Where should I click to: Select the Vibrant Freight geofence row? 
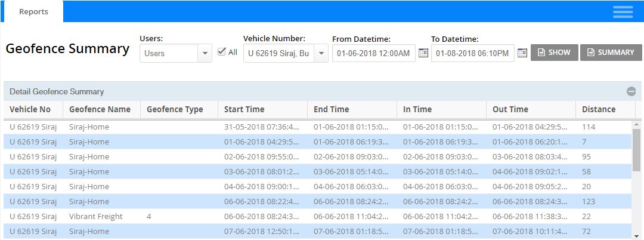pyautogui.click(x=96, y=216)
